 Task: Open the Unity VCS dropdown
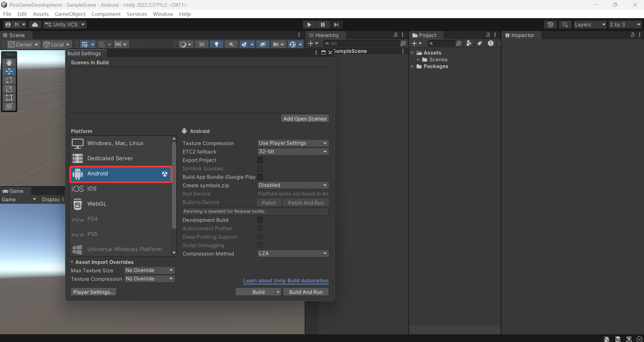[65, 25]
